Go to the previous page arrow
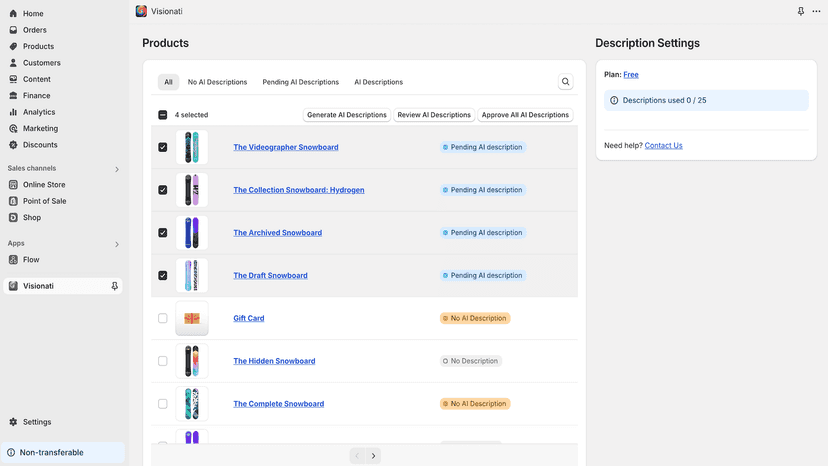Screen dimensions: 828x466 point(357,456)
